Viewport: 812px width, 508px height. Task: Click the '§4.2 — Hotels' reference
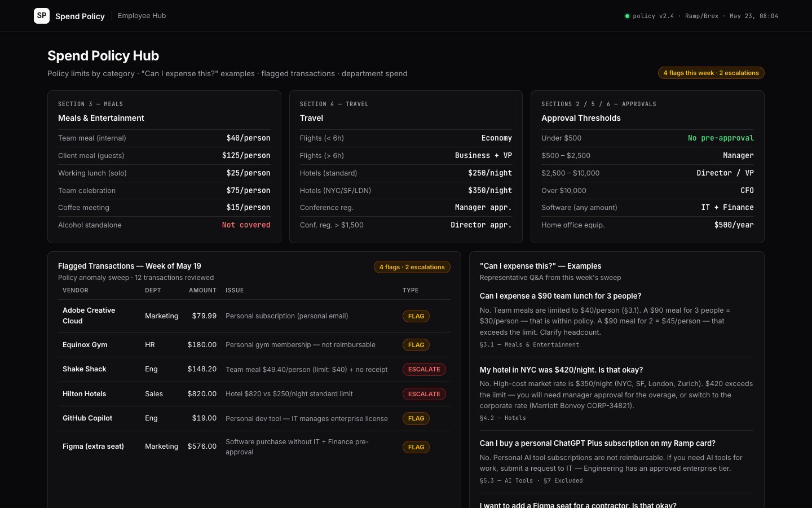coord(503,418)
